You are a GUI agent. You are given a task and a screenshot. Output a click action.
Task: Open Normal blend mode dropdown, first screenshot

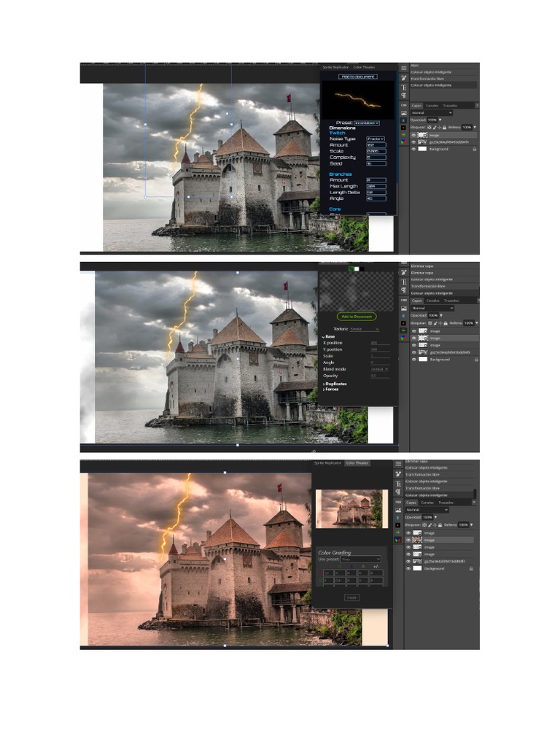coord(432,113)
